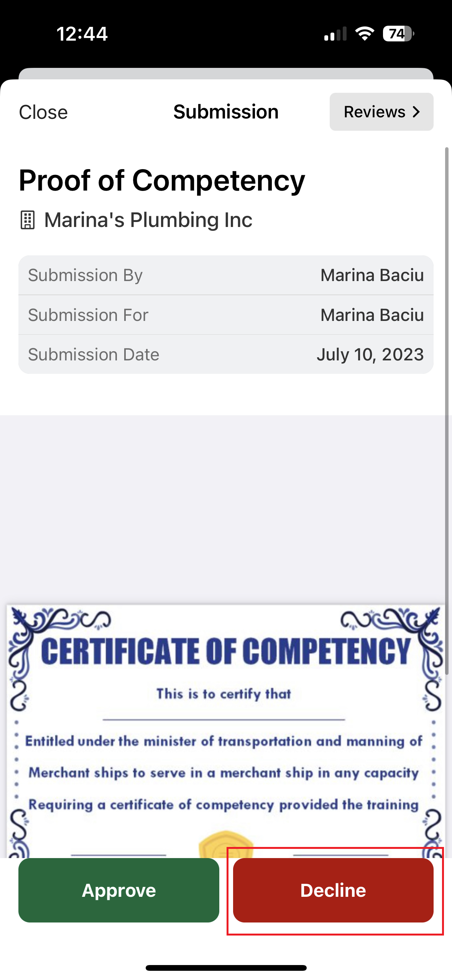Tap the chevron arrow in Reviews button
This screenshot has width=452, height=980.
tap(416, 112)
